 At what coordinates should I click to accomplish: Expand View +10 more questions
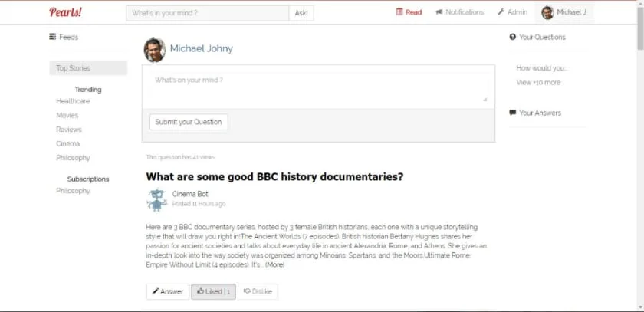click(538, 82)
